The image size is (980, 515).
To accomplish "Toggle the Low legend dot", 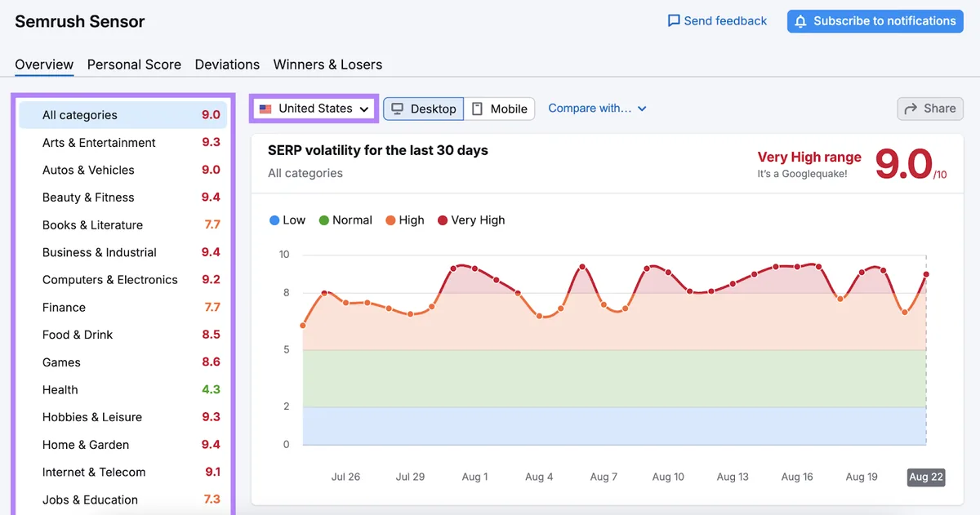I will point(274,220).
